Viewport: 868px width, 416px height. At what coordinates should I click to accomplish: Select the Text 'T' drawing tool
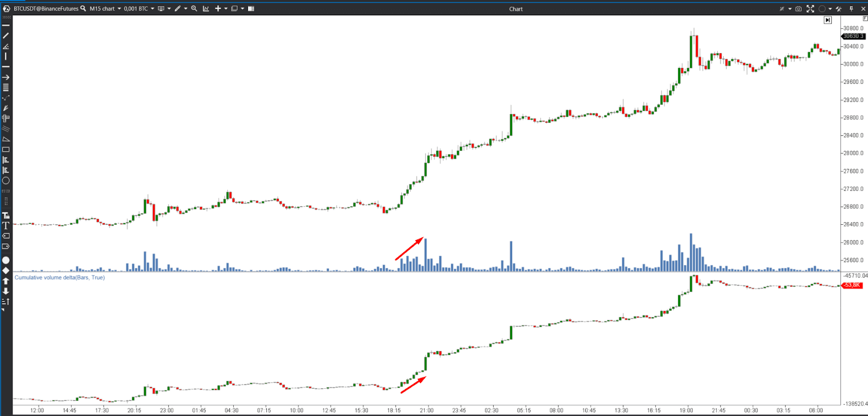(x=6, y=225)
